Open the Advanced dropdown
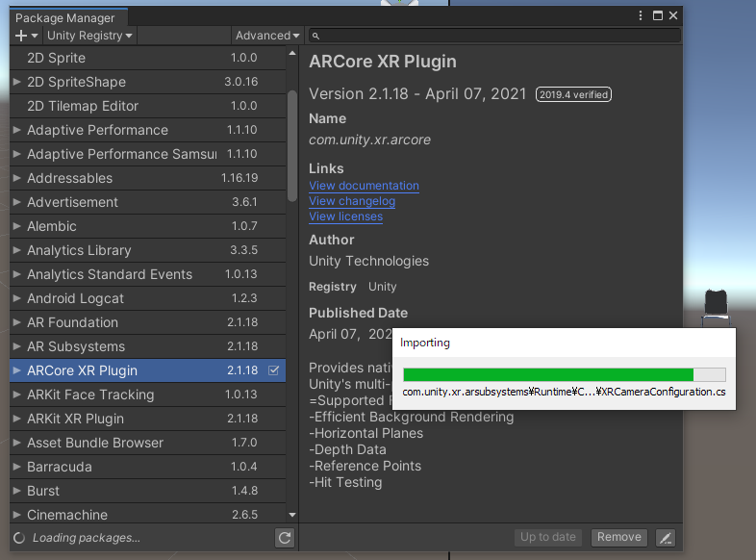The width and height of the screenshot is (756, 560). 267,36
